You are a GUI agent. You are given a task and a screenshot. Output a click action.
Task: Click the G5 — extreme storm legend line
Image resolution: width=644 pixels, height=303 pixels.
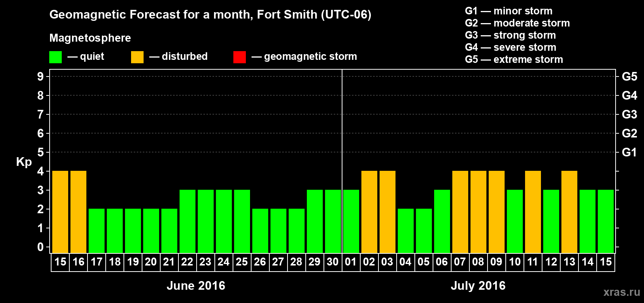(x=514, y=59)
